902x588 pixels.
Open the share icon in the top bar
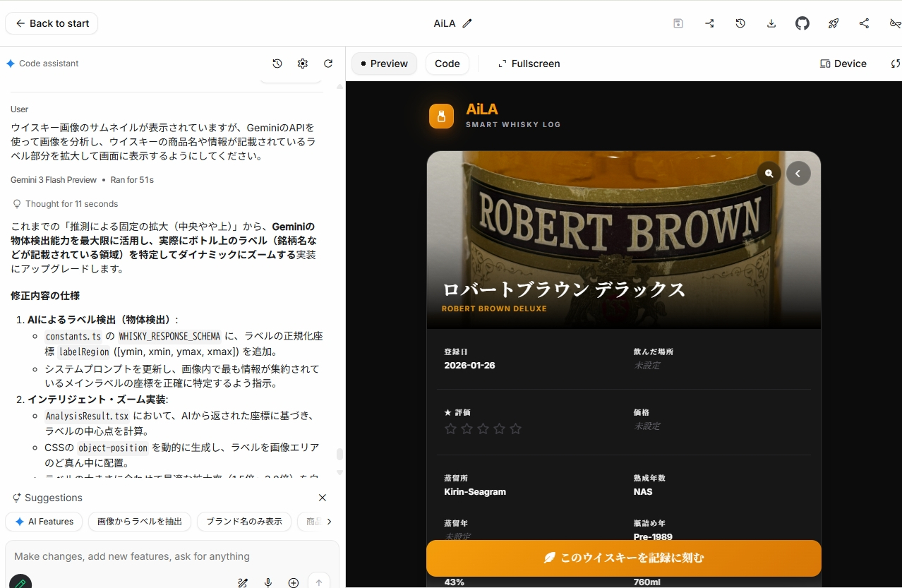coord(864,23)
